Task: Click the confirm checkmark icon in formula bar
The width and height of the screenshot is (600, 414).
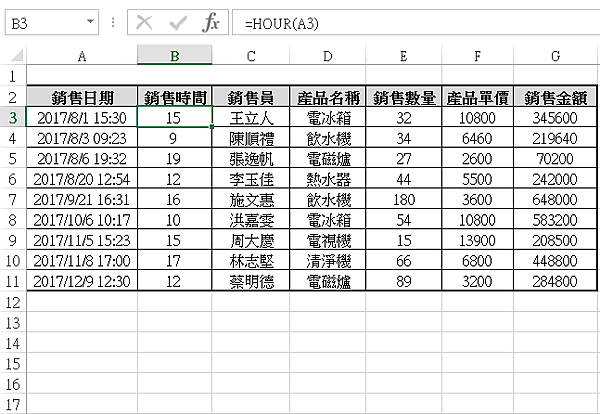Action: (x=178, y=23)
